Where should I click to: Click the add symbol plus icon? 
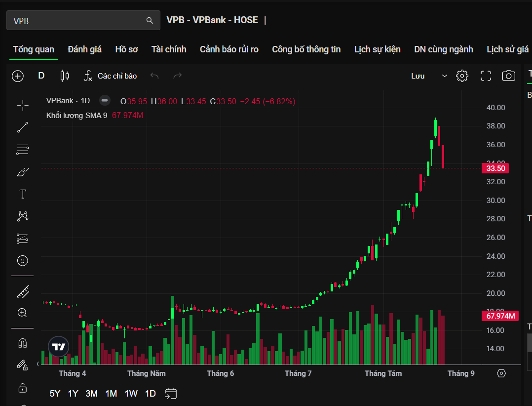click(x=18, y=76)
